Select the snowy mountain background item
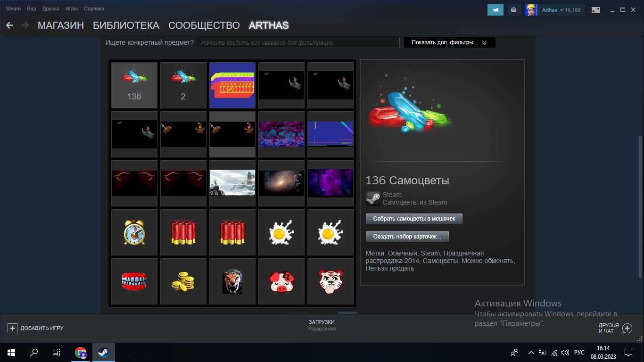644x362 pixels. pos(232,183)
